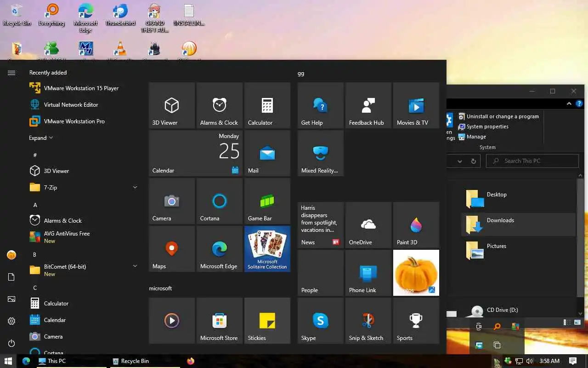Open the pumpkin Photos tile
Viewport: 588px width, 368px height.
pos(416,273)
